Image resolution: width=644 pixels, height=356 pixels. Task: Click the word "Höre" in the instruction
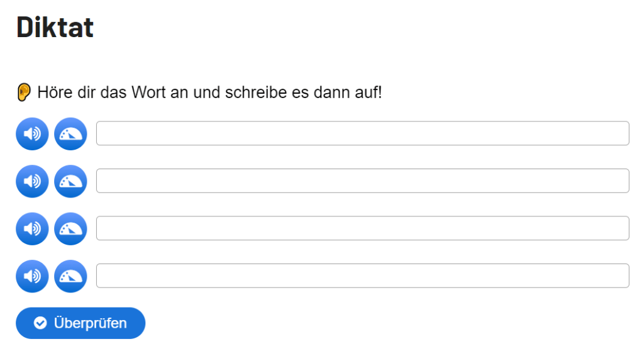(x=52, y=93)
